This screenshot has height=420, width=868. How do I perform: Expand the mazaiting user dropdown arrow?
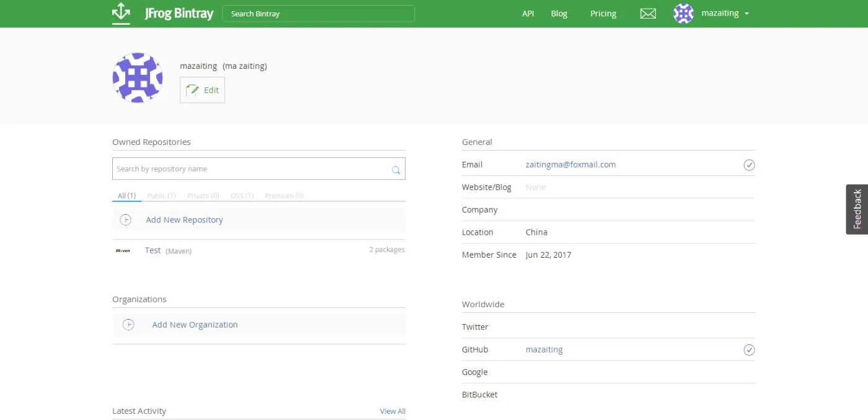coord(746,14)
